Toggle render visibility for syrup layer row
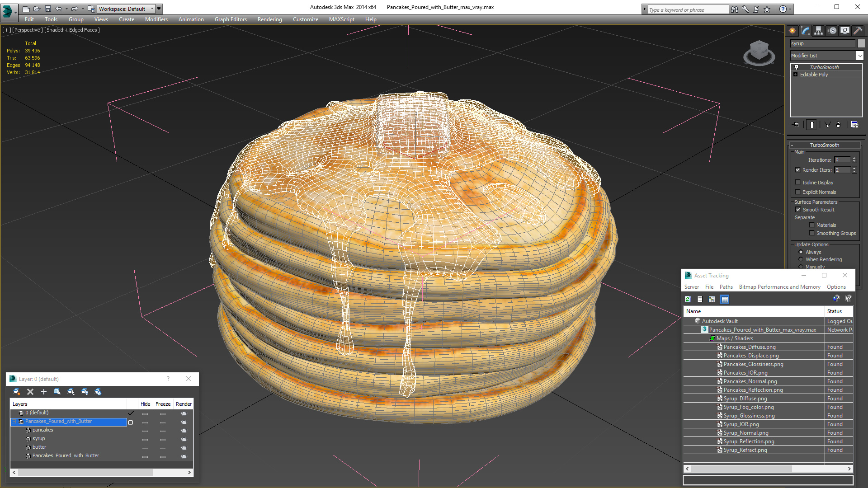 coord(184,439)
